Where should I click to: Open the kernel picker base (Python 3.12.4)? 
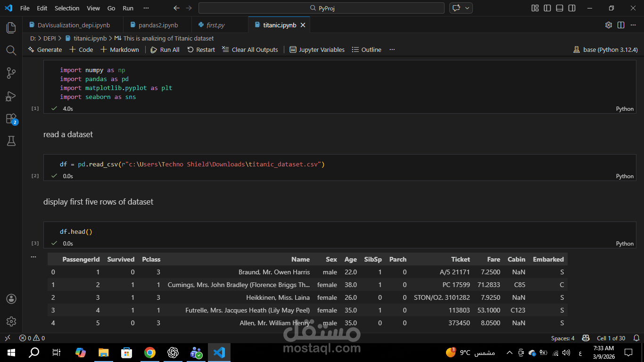point(605,49)
